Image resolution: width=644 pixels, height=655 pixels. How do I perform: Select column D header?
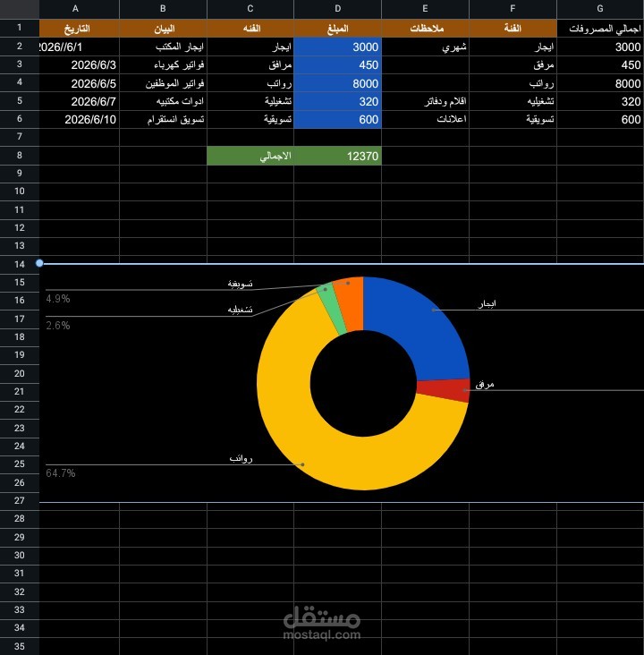pos(337,9)
